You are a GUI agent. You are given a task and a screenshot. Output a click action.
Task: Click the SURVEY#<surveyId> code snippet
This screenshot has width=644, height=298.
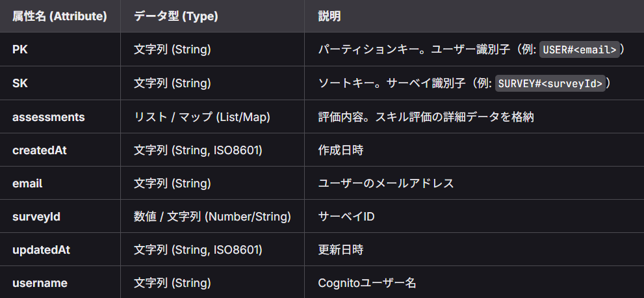tap(550, 83)
